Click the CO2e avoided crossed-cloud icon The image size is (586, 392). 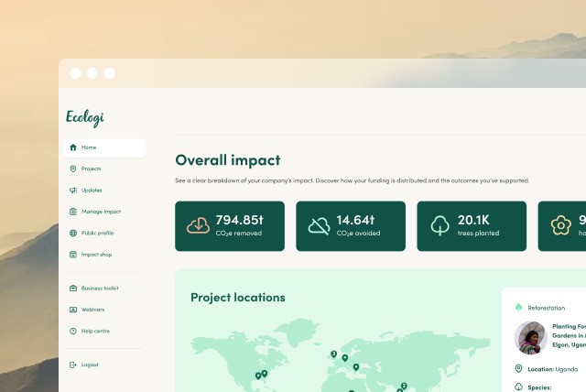(320, 226)
